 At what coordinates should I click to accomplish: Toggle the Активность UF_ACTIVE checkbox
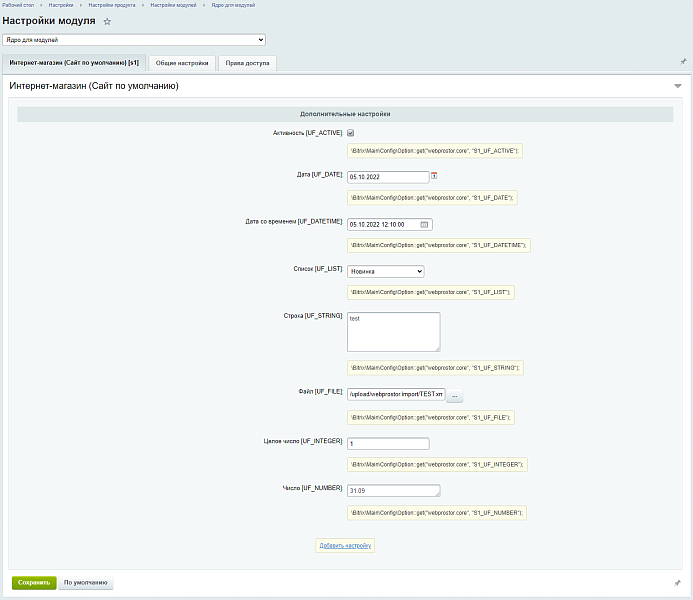pos(350,133)
